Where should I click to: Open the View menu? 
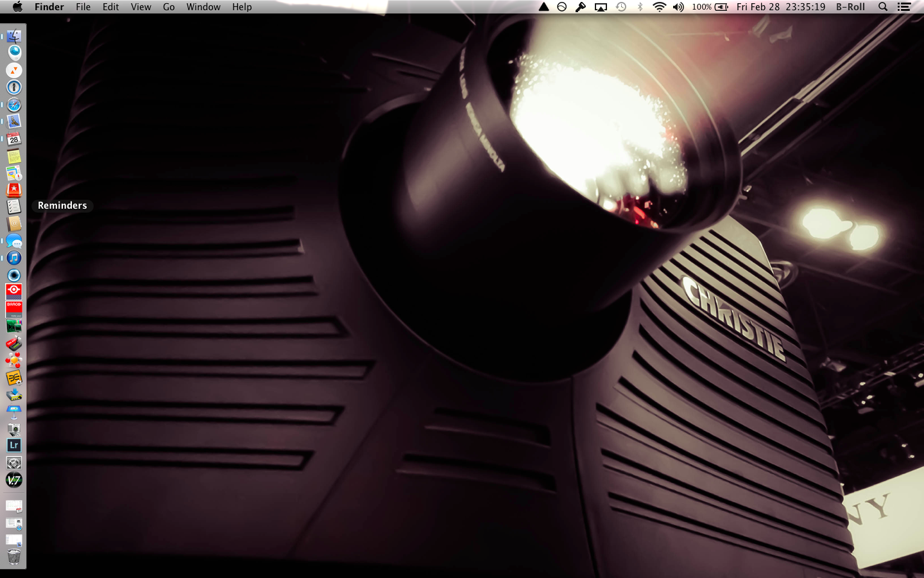click(141, 7)
